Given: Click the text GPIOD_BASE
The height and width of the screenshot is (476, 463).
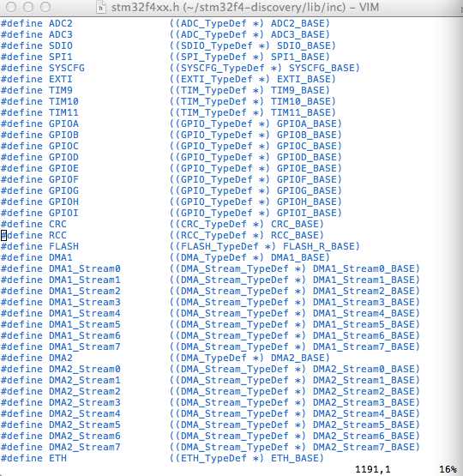Looking at the screenshot, I should [x=306, y=157].
